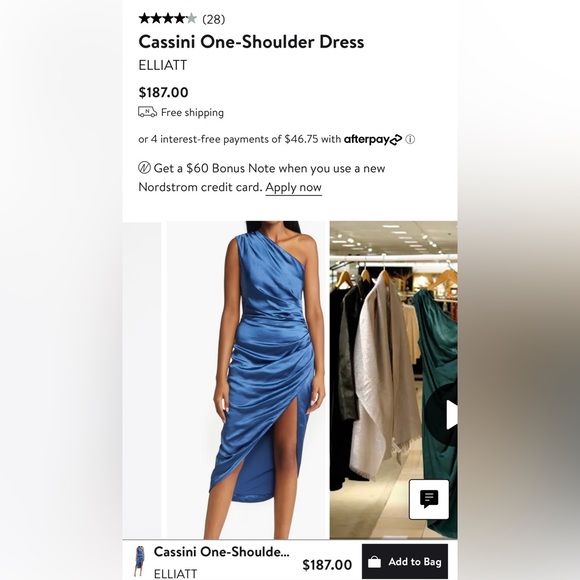Image resolution: width=580 pixels, height=580 pixels.
Task: Click the shopping bag icon on Add to Bag
Action: coord(374,562)
